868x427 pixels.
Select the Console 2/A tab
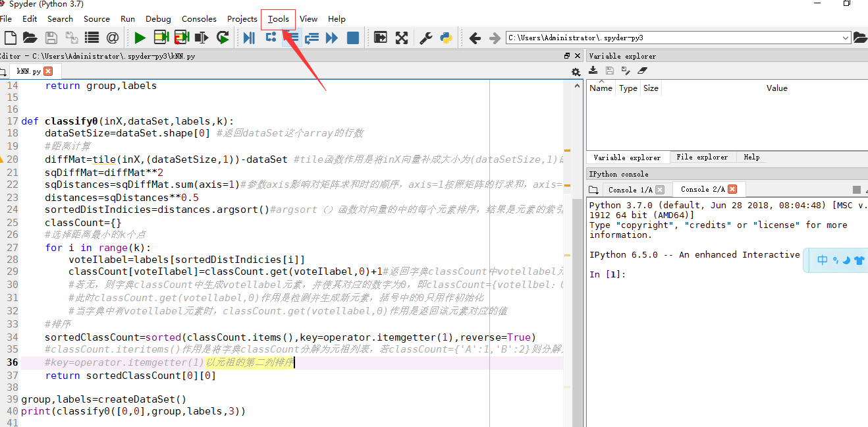point(708,189)
